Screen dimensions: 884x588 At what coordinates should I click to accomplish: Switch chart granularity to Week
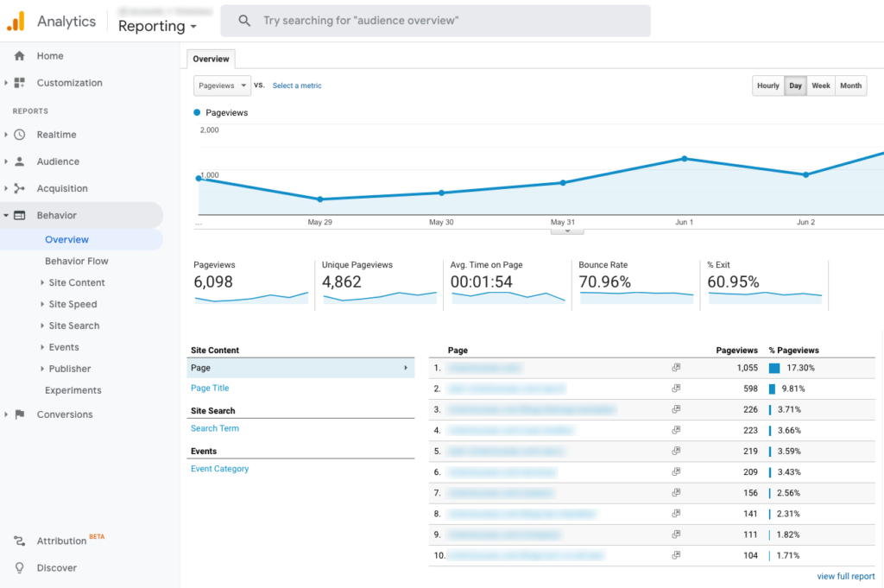(x=820, y=86)
